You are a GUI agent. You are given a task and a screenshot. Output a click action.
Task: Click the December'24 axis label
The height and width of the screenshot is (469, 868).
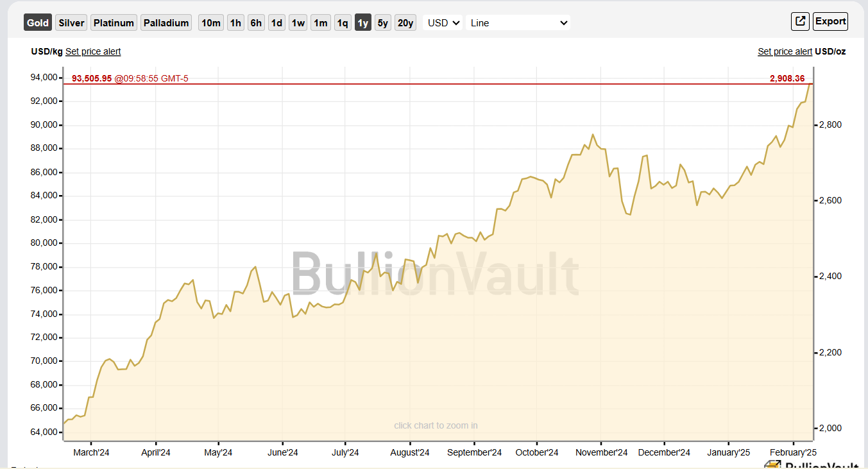click(x=664, y=452)
